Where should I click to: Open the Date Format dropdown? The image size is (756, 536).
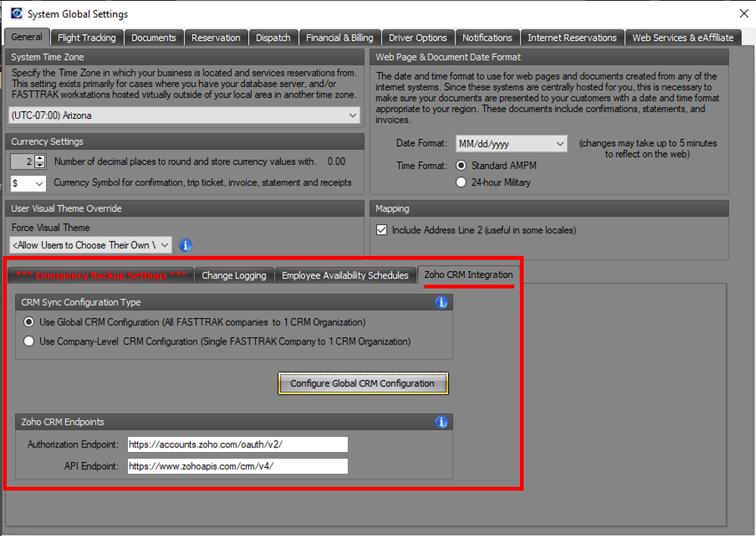pyautogui.click(x=511, y=144)
